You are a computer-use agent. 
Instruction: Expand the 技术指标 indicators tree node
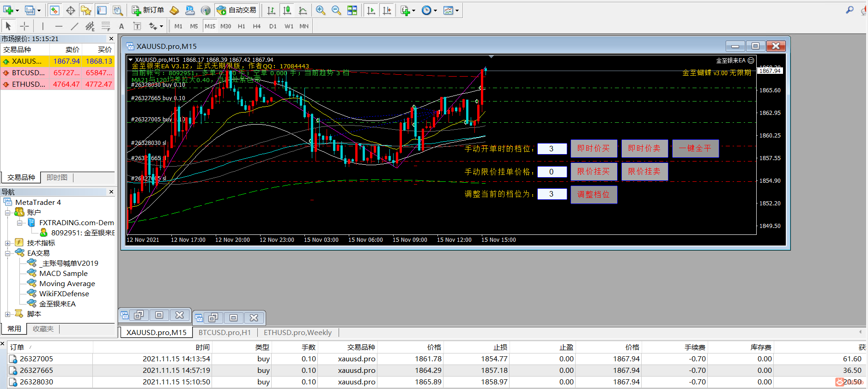(7, 243)
